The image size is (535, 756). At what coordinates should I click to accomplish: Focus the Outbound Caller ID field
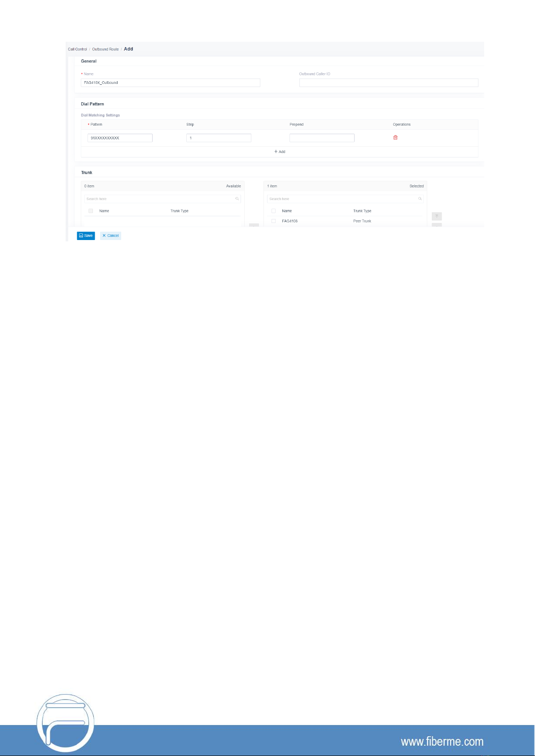pyautogui.click(x=388, y=83)
